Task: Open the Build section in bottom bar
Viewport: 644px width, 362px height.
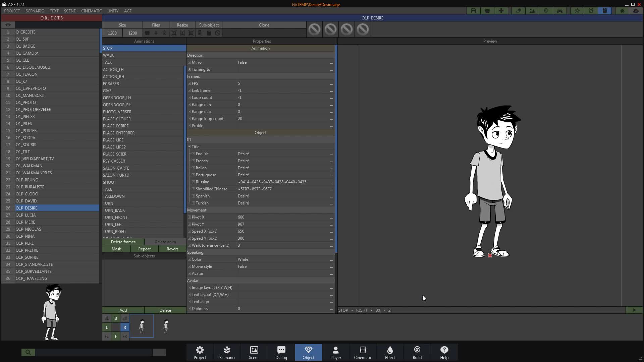Action: coord(417,352)
